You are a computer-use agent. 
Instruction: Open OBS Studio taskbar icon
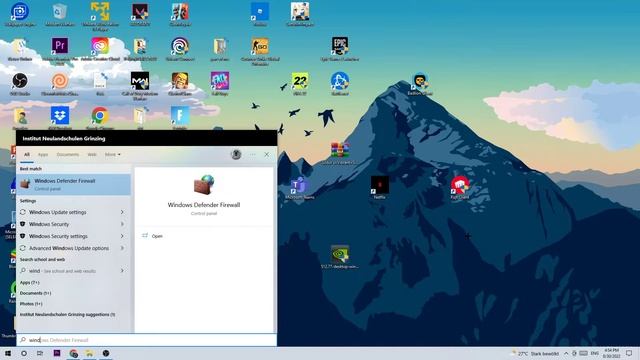click(106, 353)
